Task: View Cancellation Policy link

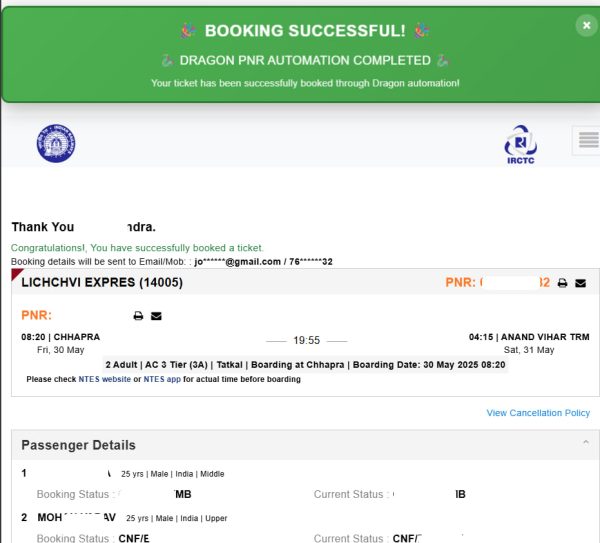Action: tap(538, 413)
